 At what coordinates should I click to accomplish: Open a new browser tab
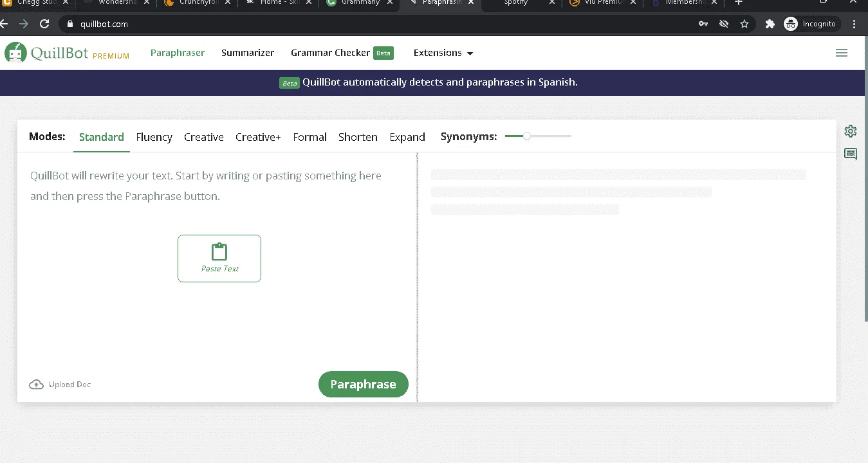(739, 3)
